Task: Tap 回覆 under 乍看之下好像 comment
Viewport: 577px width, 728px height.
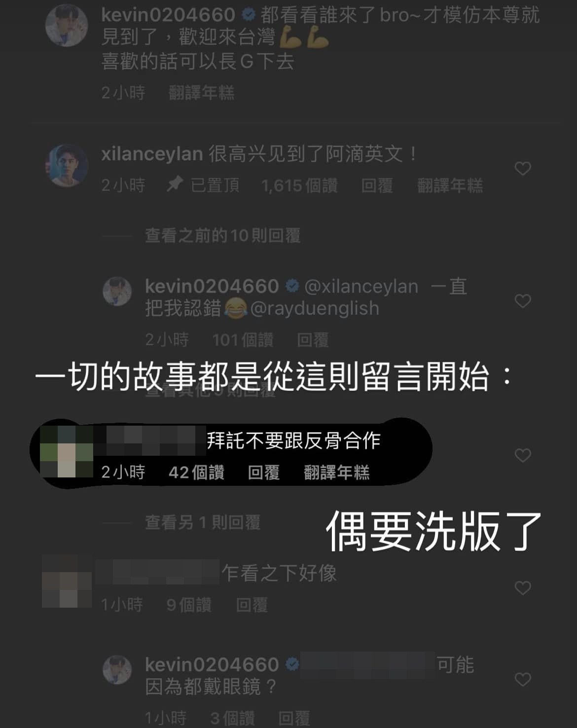Action: point(252,605)
